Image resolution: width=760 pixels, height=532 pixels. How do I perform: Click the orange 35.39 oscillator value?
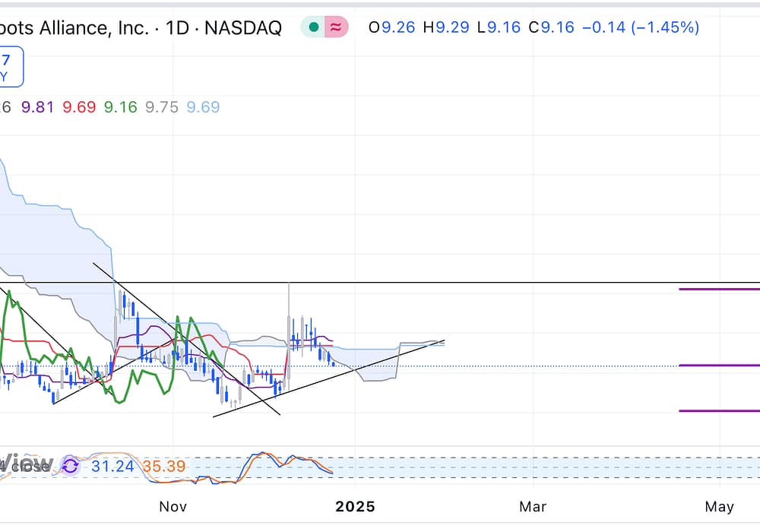point(163,465)
